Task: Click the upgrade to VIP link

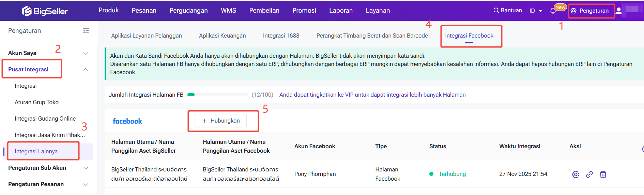Action: 372,95
